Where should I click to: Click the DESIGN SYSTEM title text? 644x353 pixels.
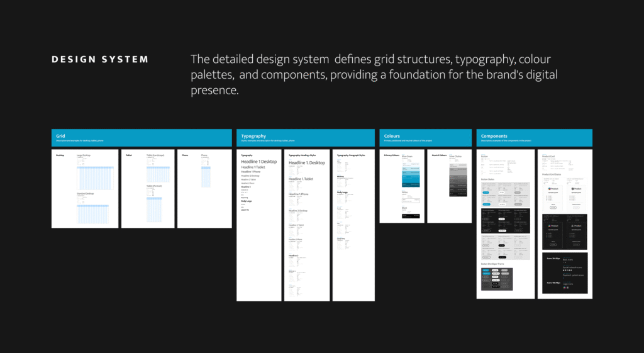100,60
